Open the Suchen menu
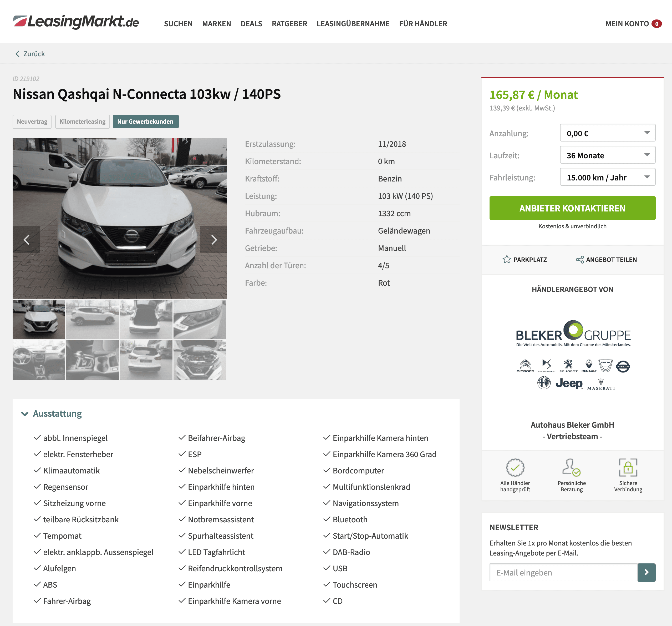 (x=178, y=24)
